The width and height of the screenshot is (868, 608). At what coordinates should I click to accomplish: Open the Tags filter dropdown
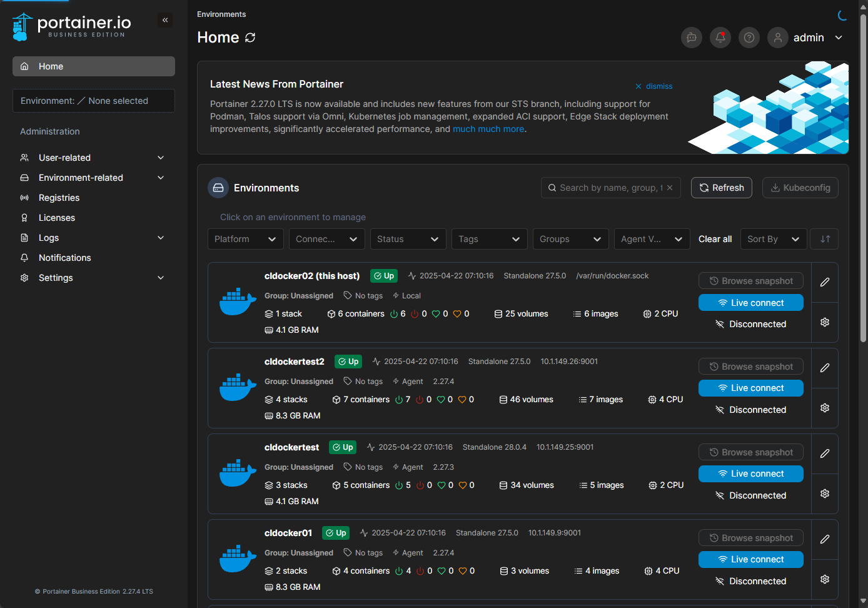[x=490, y=239]
